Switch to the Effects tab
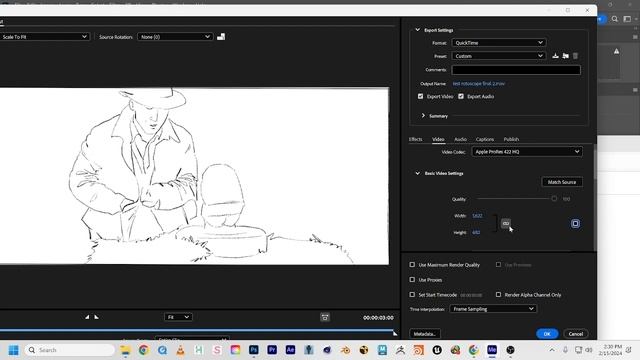The height and width of the screenshot is (360, 640). coord(416,139)
